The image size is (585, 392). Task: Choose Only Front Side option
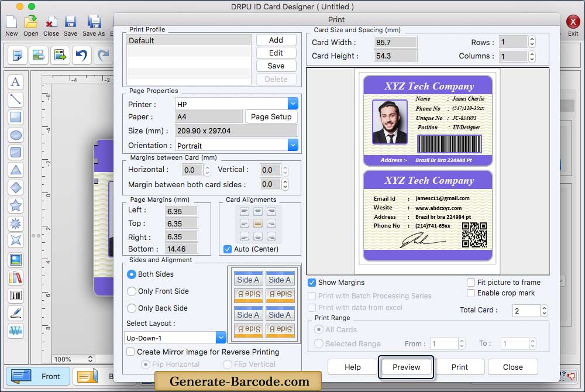(131, 291)
